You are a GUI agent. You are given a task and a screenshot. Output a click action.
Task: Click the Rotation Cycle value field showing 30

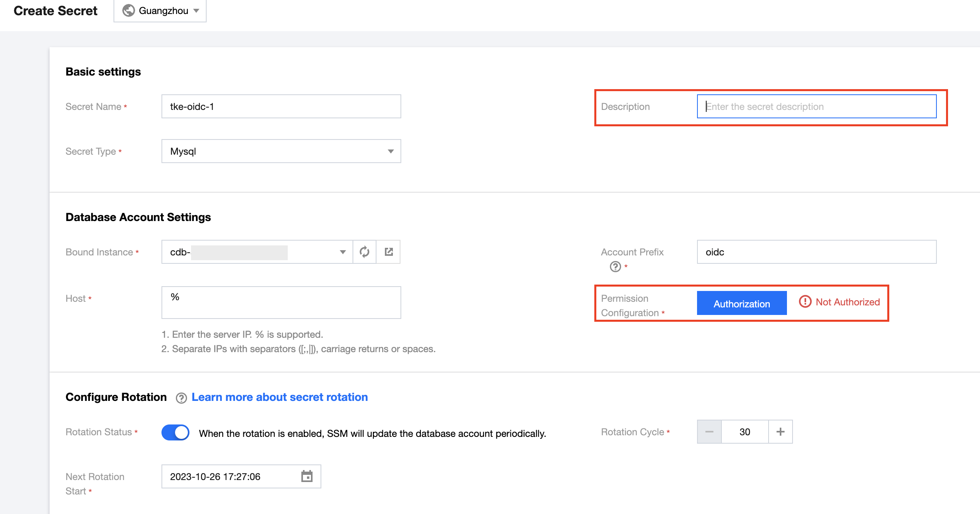(x=745, y=432)
